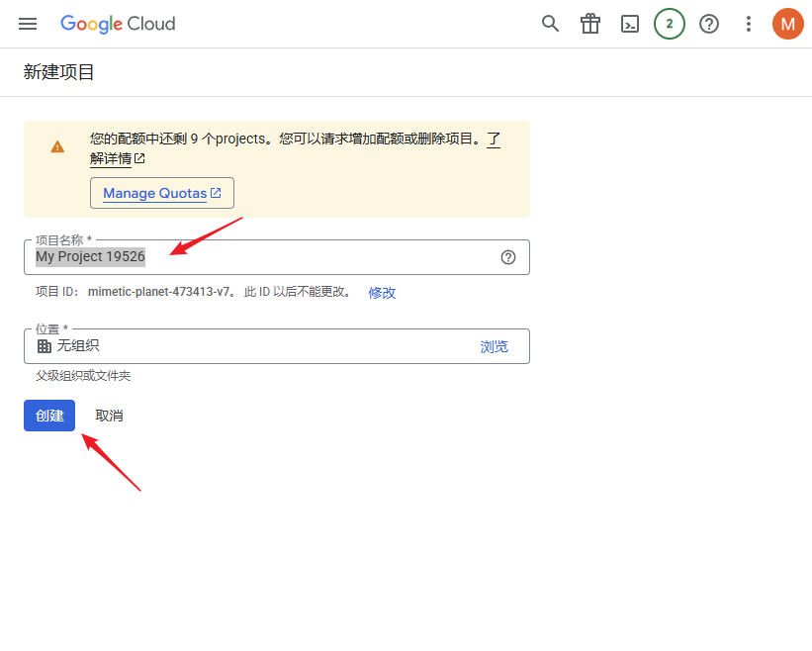This screenshot has height=651, width=812.
Task: Open the Help question mark icon
Action: pyautogui.click(x=709, y=24)
